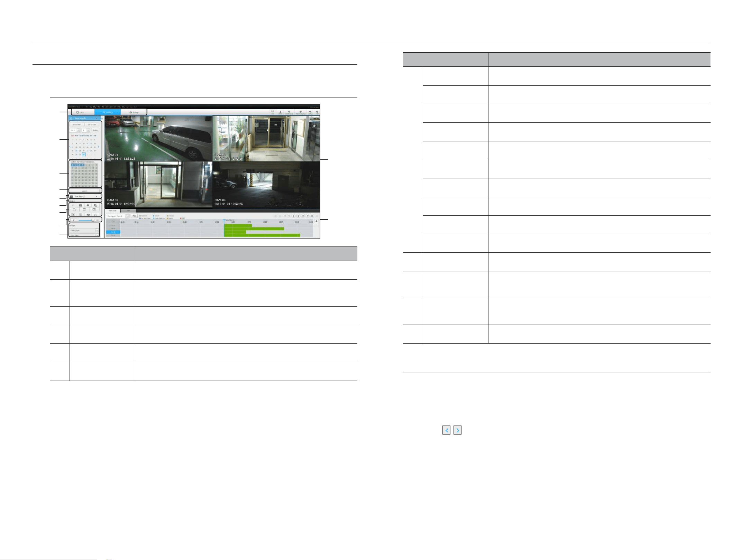Toggle channel 4 in the channel grid
Screen dimensions: 750x560
click(83, 165)
